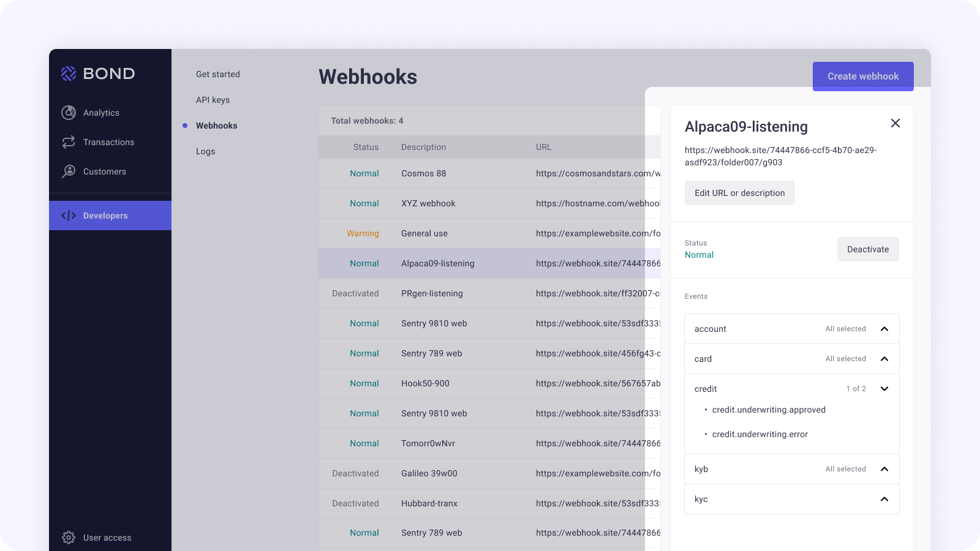Click credit.underwriting.approved event
The width and height of the screenshot is (980, 551).
(x=769, y=410)
